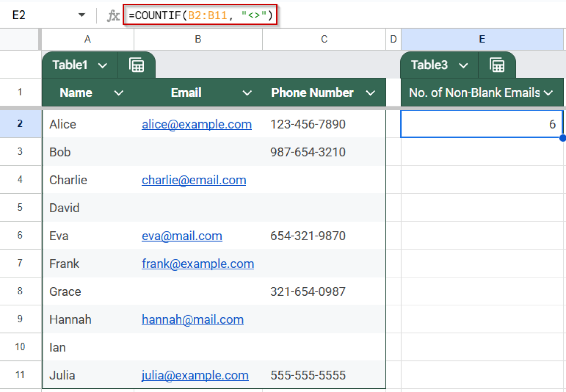Open julia@example.com email link
This screenshot has width=566, height=392.
[x=195, y=375]
